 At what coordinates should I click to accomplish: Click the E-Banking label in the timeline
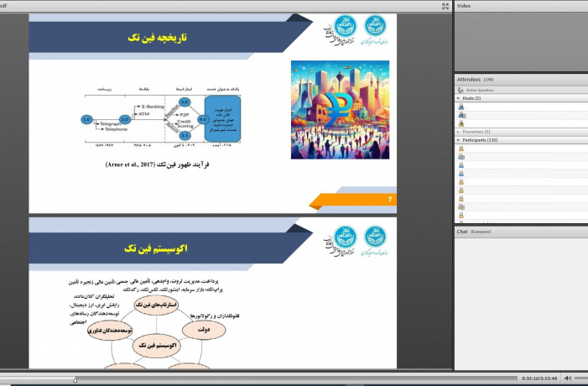pyautogui.click(x=153, y=107)
